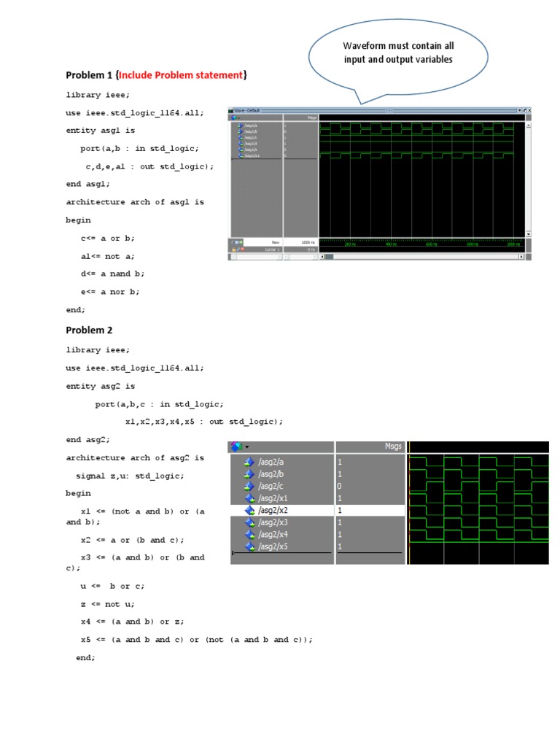Click the asg1 wave horizontal scrollbar thumb
The width and height of the screenshot is (560, 747).
329,257
